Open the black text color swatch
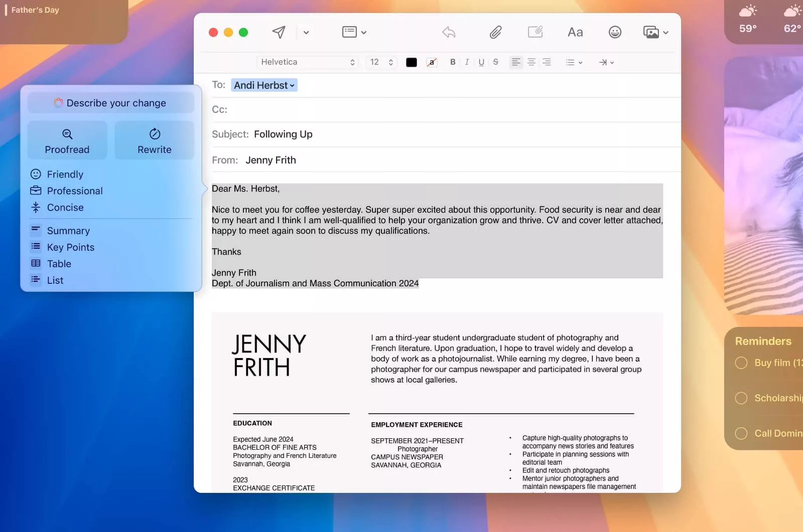The width and height of the screenshot is (803, 532). point(411,62)
